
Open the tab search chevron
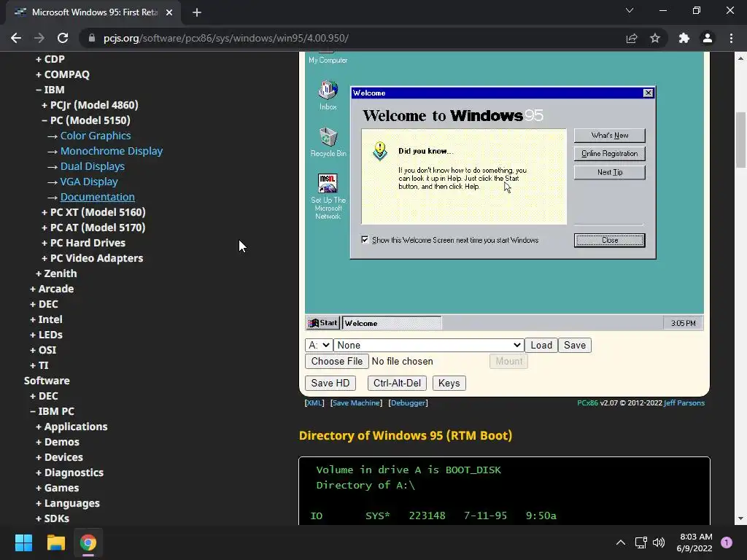pyautogui.click(x=630, y=10)
